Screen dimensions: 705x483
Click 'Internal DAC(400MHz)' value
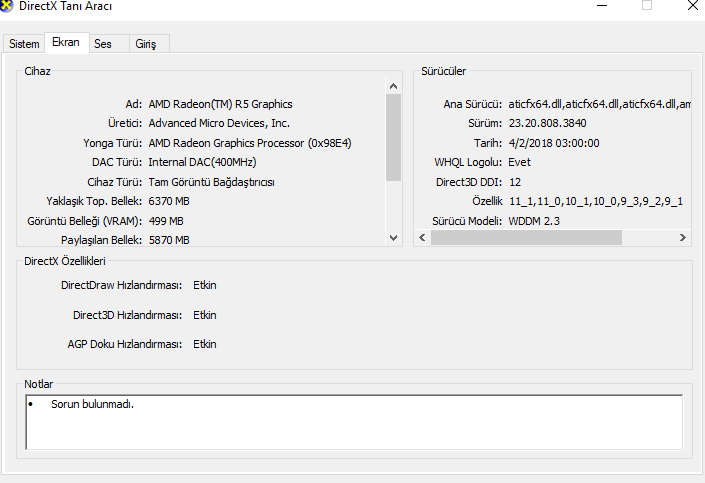[x=202, y=162]
